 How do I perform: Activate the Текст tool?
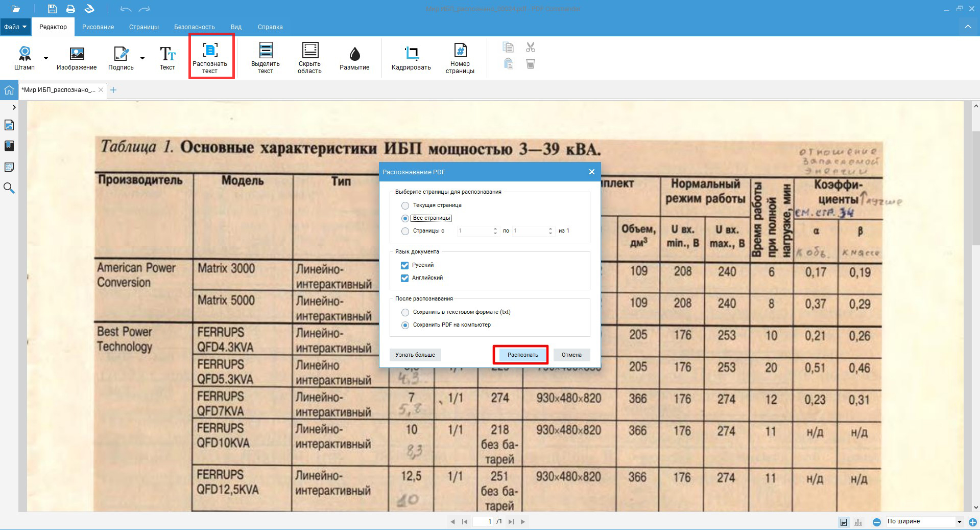coord(168,58)
